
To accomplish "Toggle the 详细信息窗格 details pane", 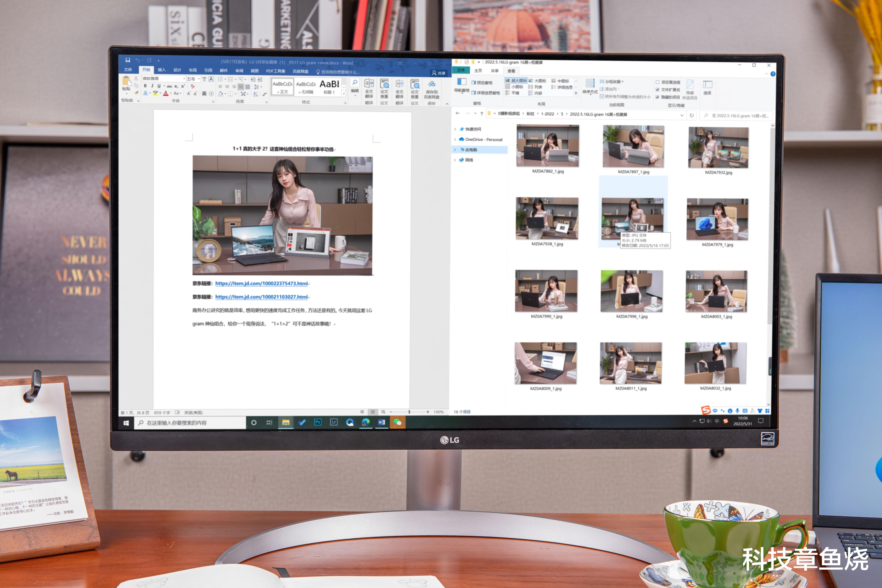I will click(x=485, y=93).
